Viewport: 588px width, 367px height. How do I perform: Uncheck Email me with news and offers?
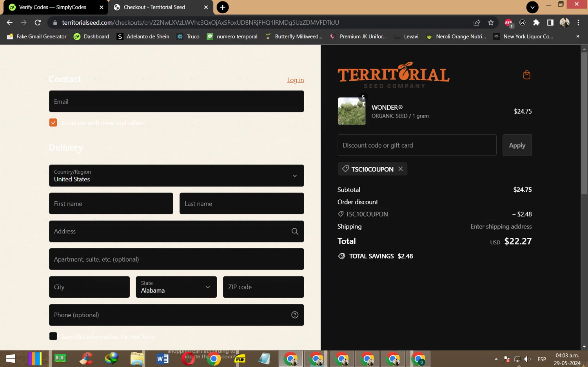pyautogui.click(x=53, y=123)
